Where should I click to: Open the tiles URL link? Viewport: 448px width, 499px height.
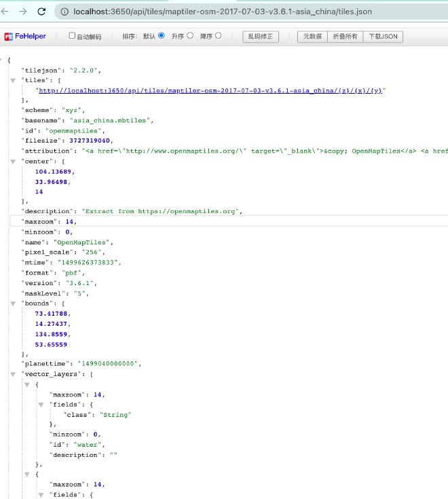tap(210, 91)
